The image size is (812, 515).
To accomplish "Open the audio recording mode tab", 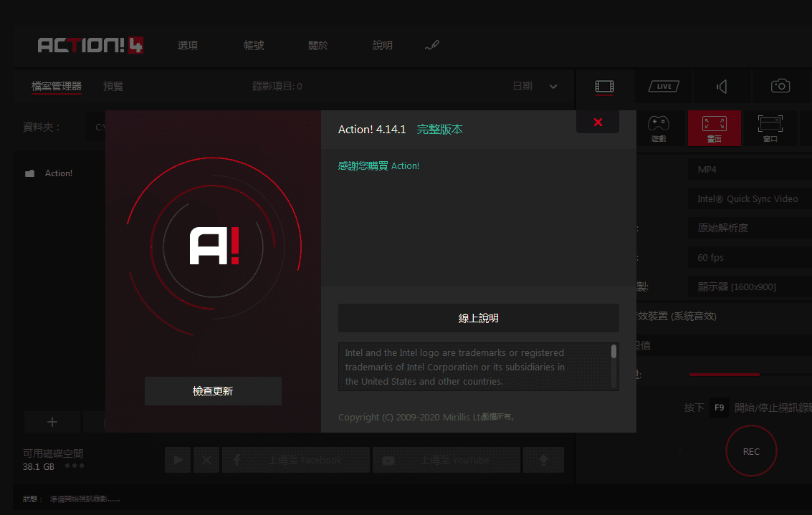I will click(722, 87).
